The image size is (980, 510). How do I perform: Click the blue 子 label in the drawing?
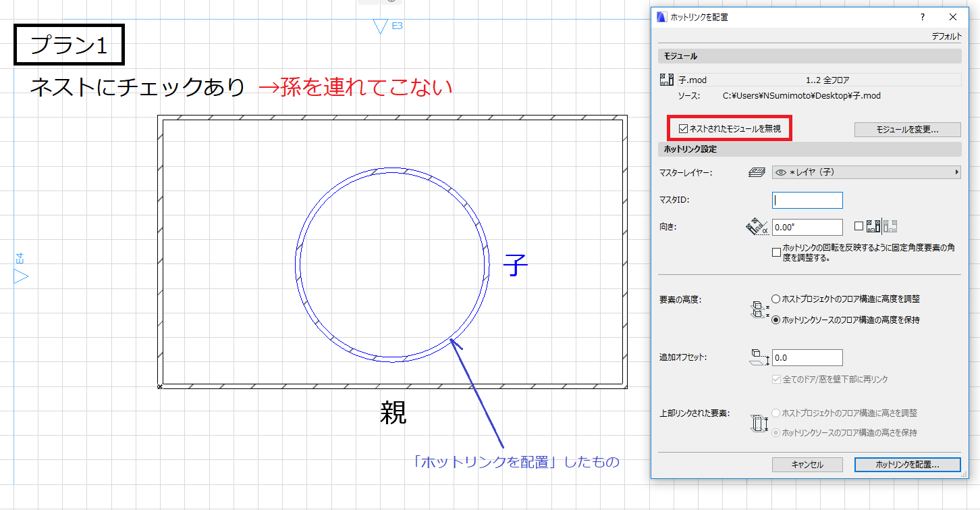[x=516, y=266]
